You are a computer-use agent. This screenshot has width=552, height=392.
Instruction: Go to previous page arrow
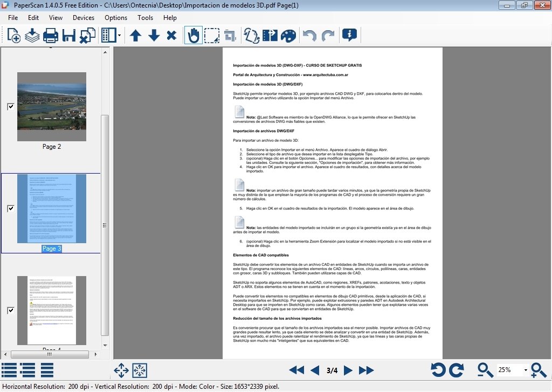(x=315, y=370)
